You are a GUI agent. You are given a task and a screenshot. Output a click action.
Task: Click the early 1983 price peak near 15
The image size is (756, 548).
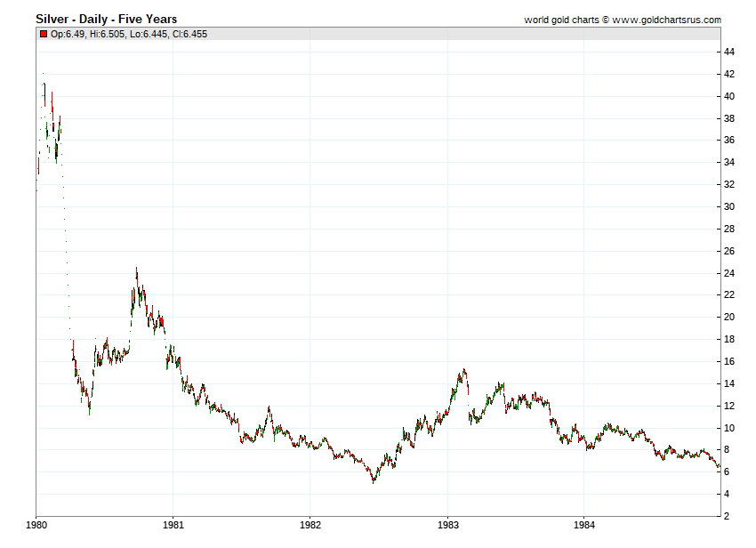[x=463, y=371]
